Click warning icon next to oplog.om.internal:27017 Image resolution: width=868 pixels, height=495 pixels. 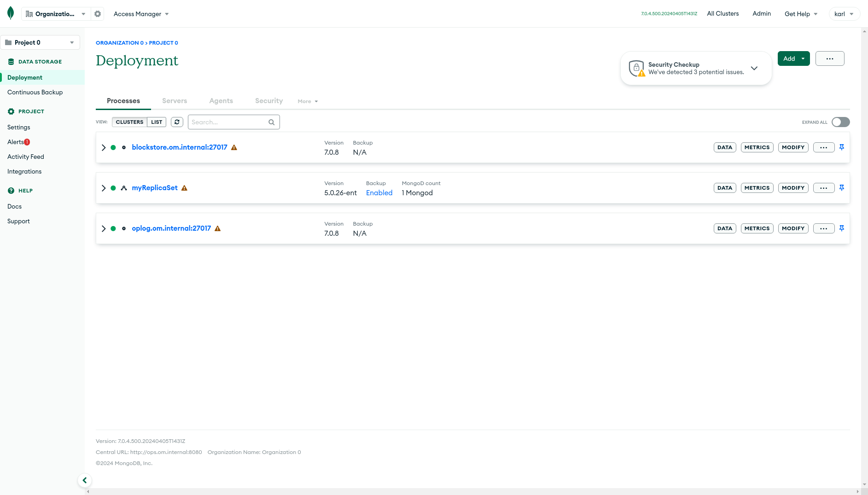pyautogui.click(x=218, y=228)
